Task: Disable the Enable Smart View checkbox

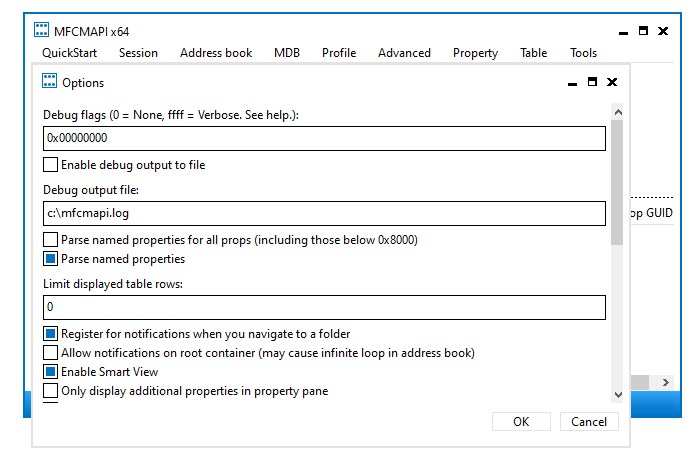Action: pyautogui.click(x=51, y=372)
